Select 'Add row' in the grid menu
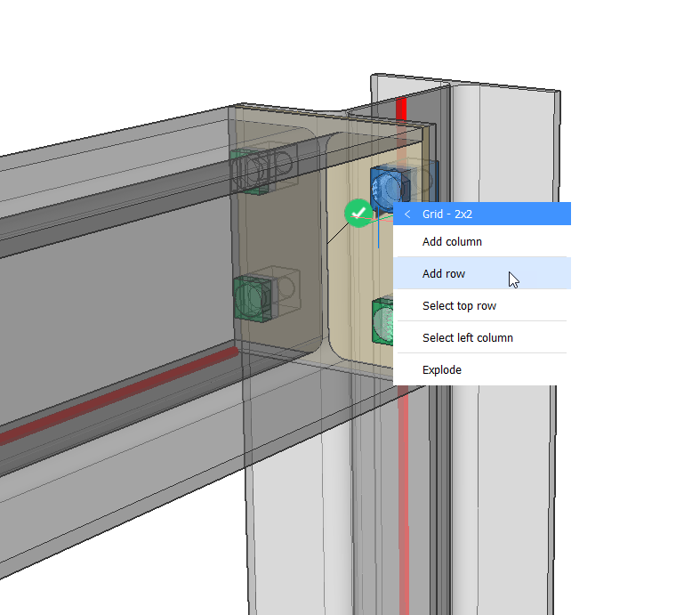The width and height of the screenshot is (700, 615). coord(444,274)
